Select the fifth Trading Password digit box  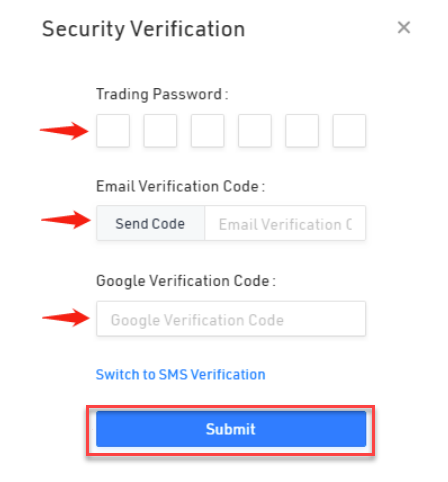click(302, 131)
